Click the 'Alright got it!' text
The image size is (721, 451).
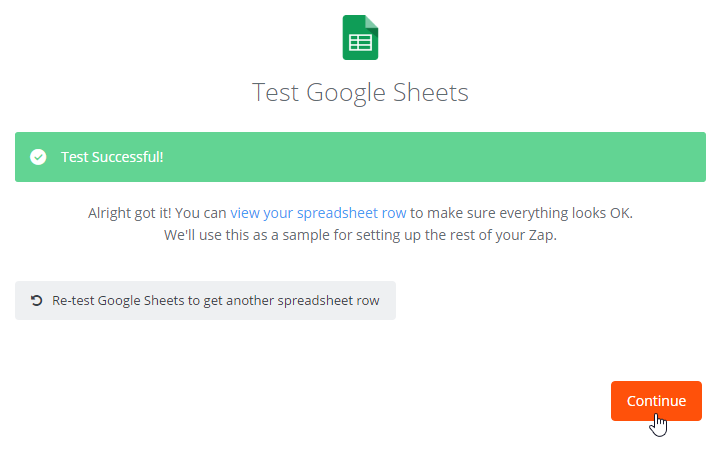tap(130, 213)
